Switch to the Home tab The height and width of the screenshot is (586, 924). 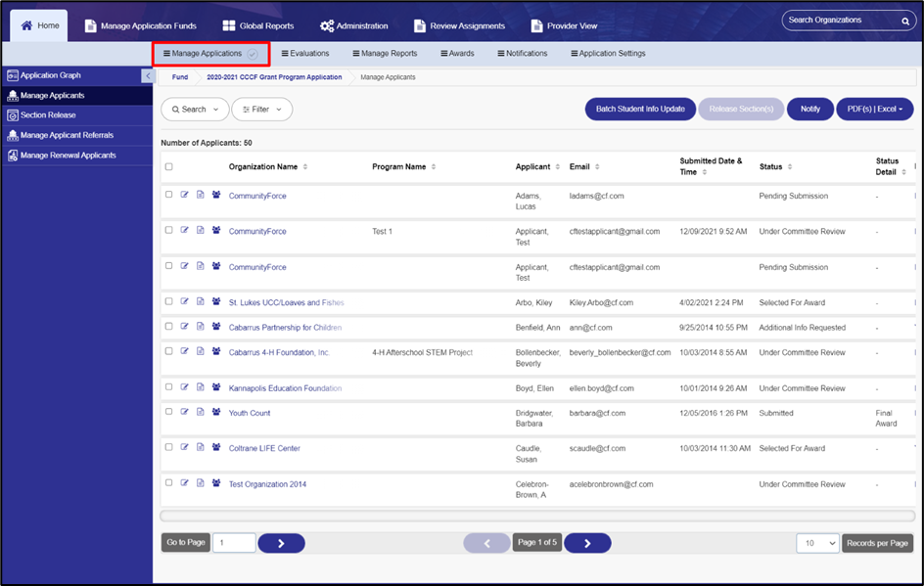(x=39, y=25)
